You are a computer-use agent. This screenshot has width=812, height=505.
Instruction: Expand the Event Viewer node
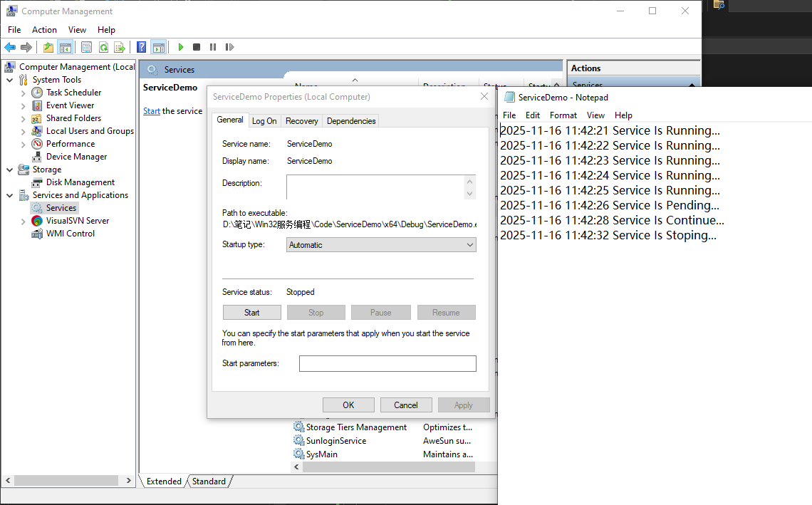(x=24, y=105)
